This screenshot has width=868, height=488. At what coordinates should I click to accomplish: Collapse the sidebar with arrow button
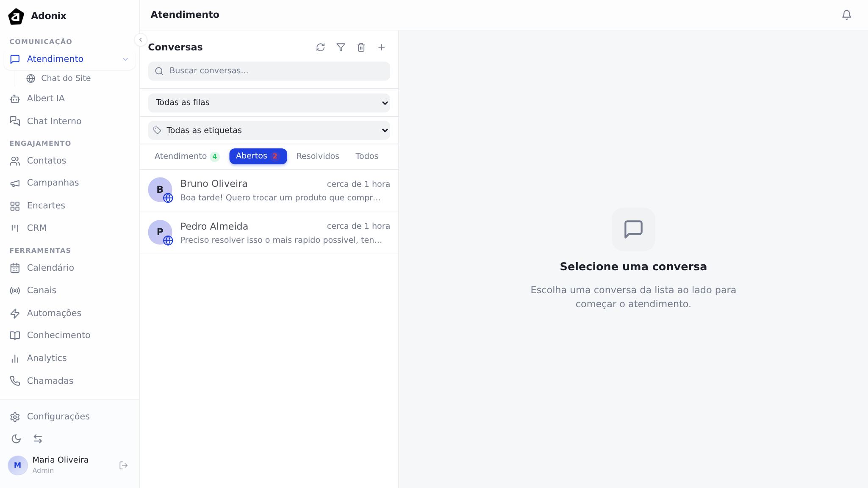tap(141, 40)
